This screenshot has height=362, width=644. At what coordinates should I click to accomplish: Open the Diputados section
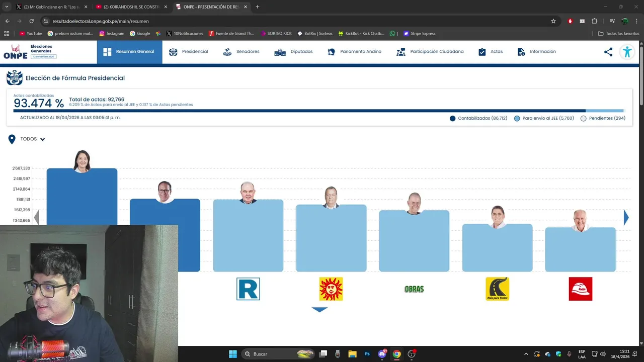point(293,52)
